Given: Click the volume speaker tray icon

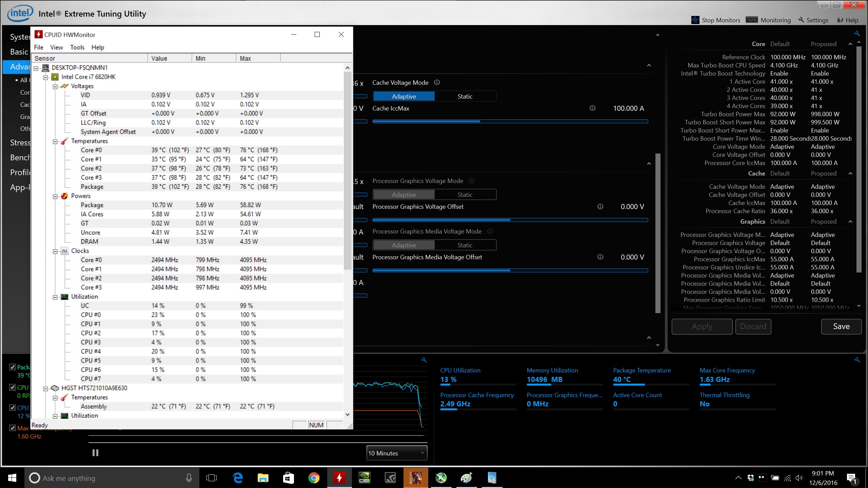Looking at the screenshot, I should [x=799, y=478].
